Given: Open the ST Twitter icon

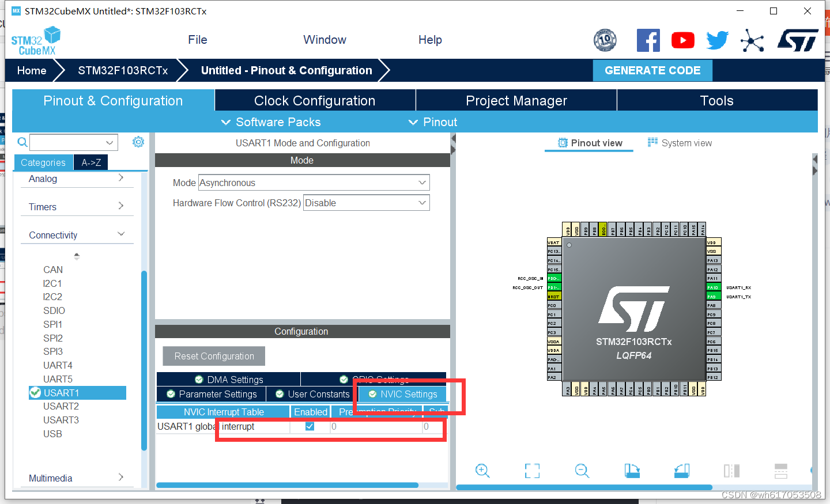Looking at the screenshot, I should 717,40.
